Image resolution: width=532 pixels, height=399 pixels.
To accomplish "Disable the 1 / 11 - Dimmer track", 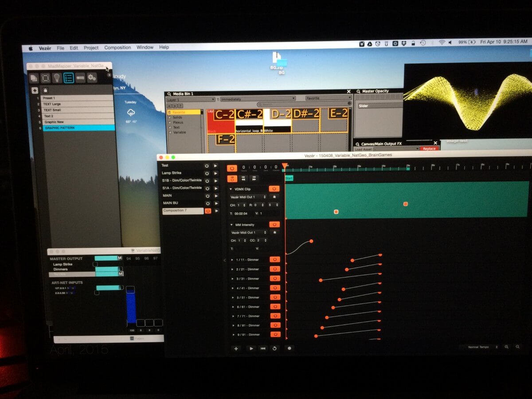I will (x=275, y=259).
